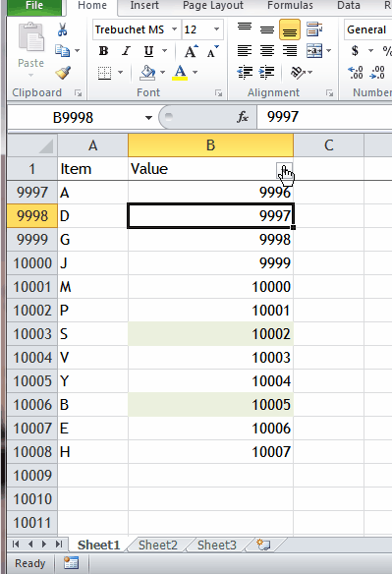Click the macro recording status bar icon
The image size is (392, 574).
[x=72, y=563]
